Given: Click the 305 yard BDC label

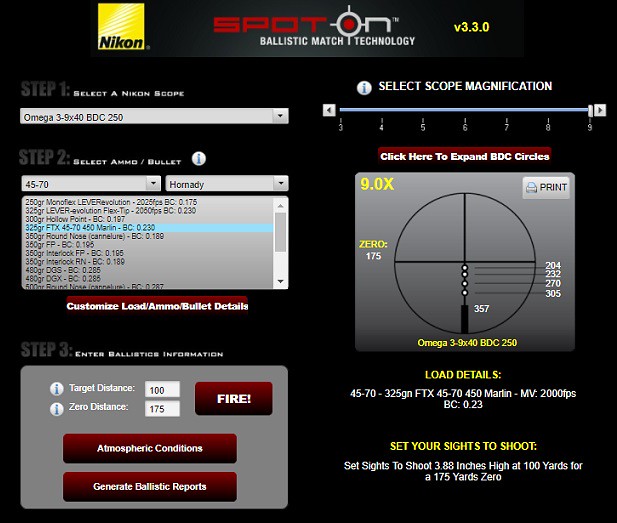Looking at the screenshot, I should [553, 294].
